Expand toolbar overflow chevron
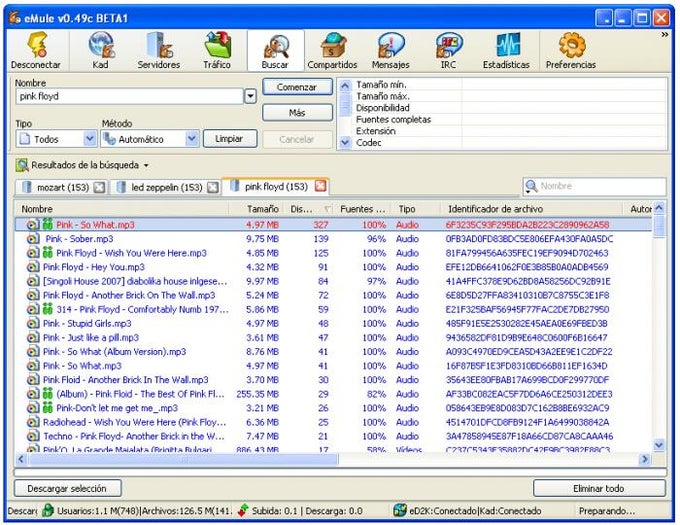The image size is (680, 525). 665,35
